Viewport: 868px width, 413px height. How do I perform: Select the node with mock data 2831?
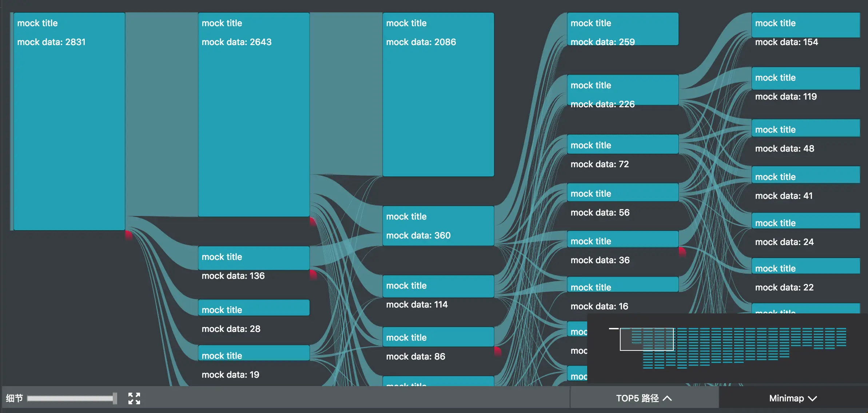[69, 121]
